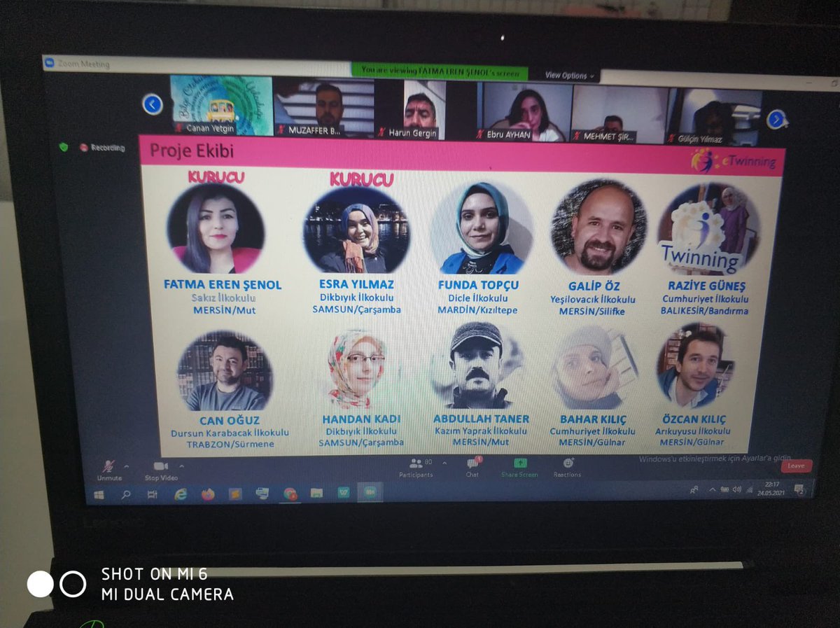Click the name ABDULLAH TANER
Screen dimensions: 840x628
tap(481, 419)
